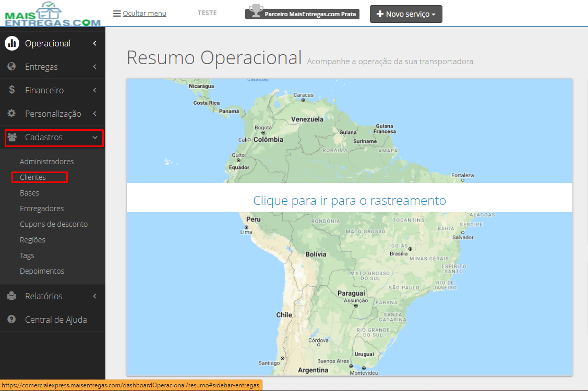Click the Resumo Operacional heading
This screenshot has height=391, width=588.
pos(214,58)
